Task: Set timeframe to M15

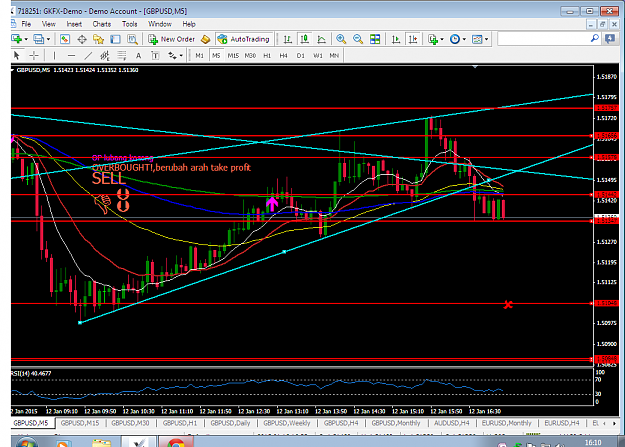Action: click(233, 55)
